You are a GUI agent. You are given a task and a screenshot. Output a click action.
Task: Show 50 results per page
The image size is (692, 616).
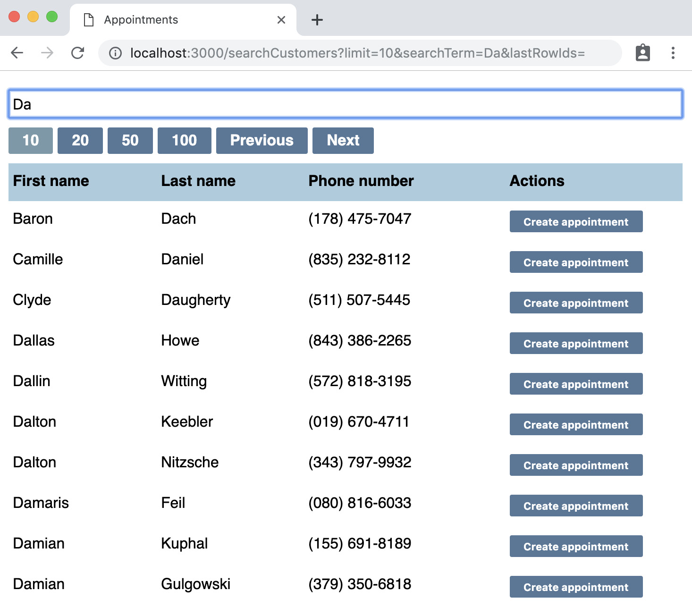(x=130, y=140)
